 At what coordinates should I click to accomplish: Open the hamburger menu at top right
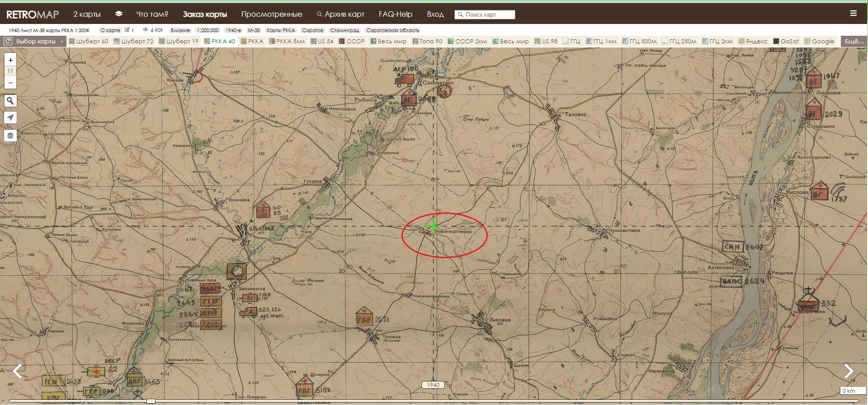(854, 14)
